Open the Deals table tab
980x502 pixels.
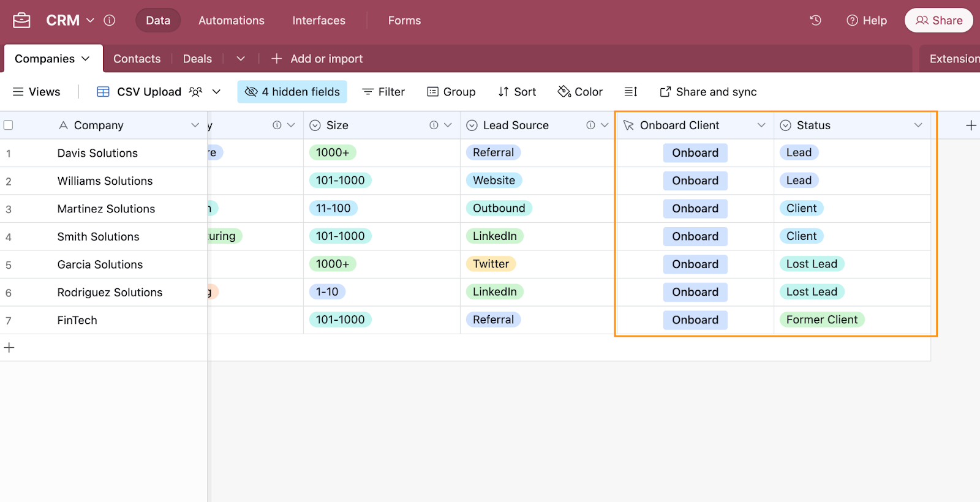pyautogui.click(x=197, y=59)
